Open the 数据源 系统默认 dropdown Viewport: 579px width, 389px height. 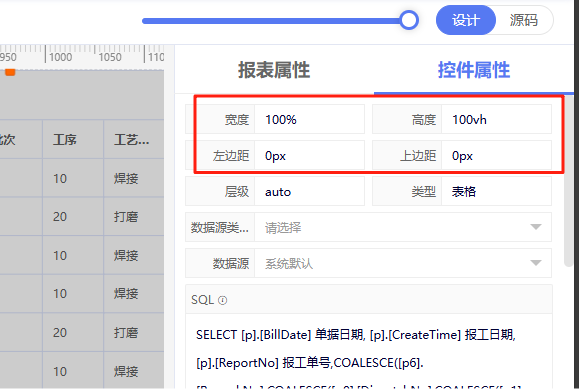click(403, 263)
